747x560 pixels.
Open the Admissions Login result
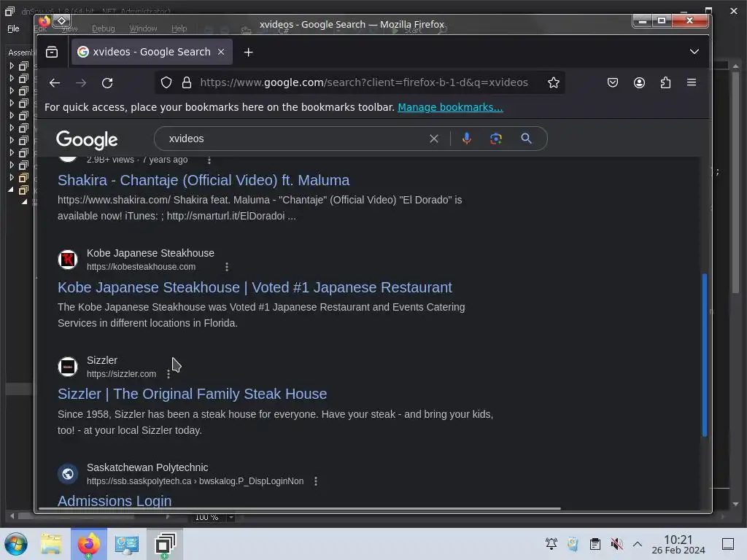tap(115, 501)
